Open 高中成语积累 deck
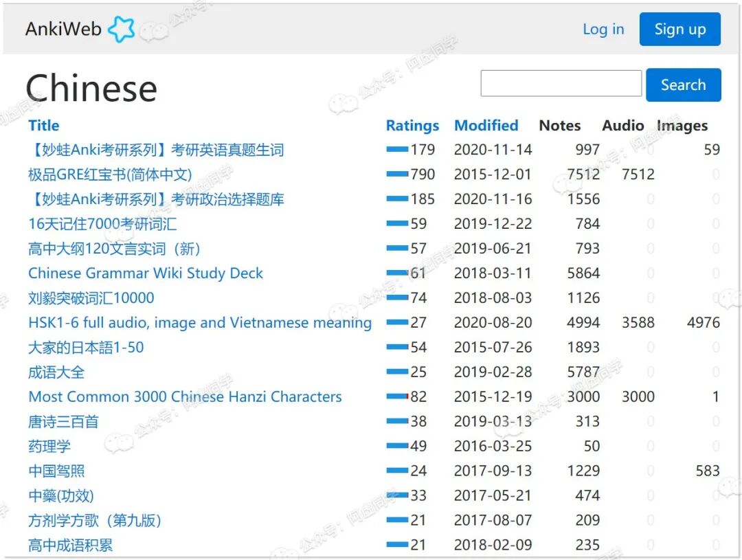 click(x=70, y=545)
